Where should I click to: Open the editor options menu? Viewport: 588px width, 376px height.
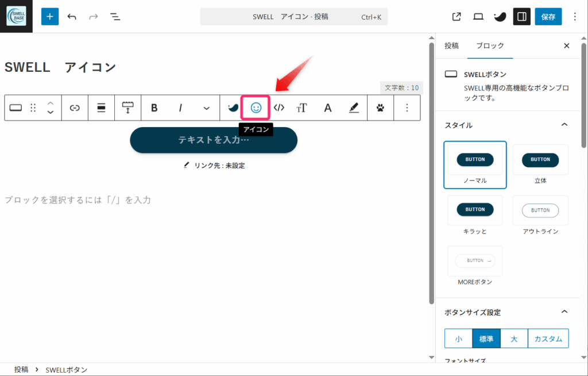[x=575, y=17]
